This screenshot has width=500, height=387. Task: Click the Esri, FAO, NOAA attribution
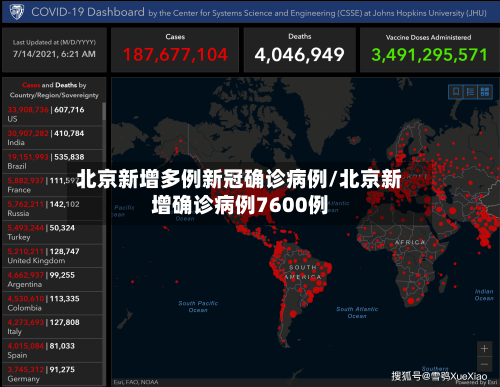click(x=136, y=382)
